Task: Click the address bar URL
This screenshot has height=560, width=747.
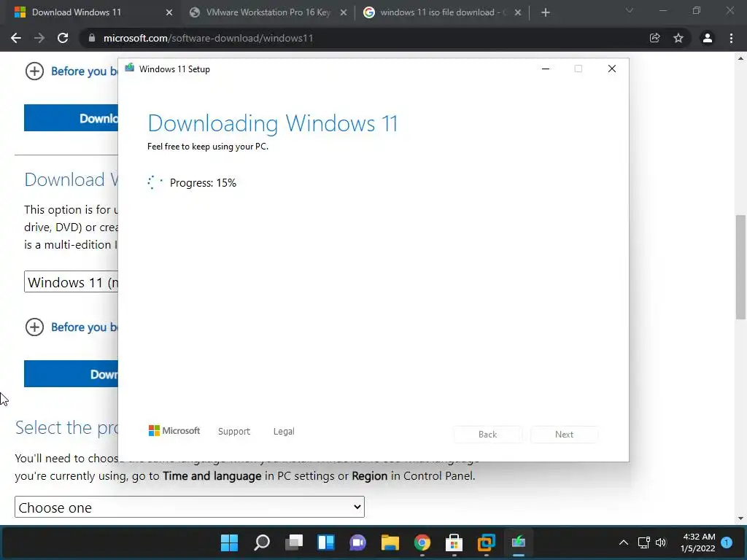Action: pos(208,38)
